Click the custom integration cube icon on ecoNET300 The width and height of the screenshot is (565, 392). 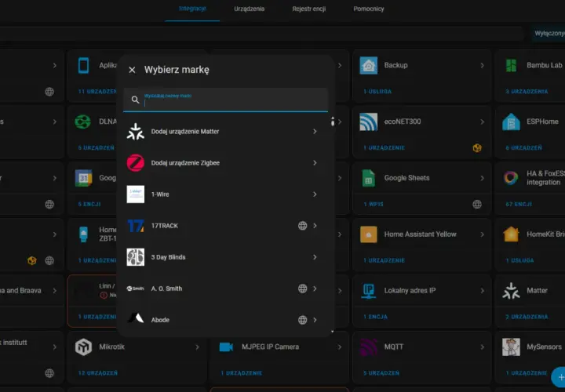(x=477, y=148)
